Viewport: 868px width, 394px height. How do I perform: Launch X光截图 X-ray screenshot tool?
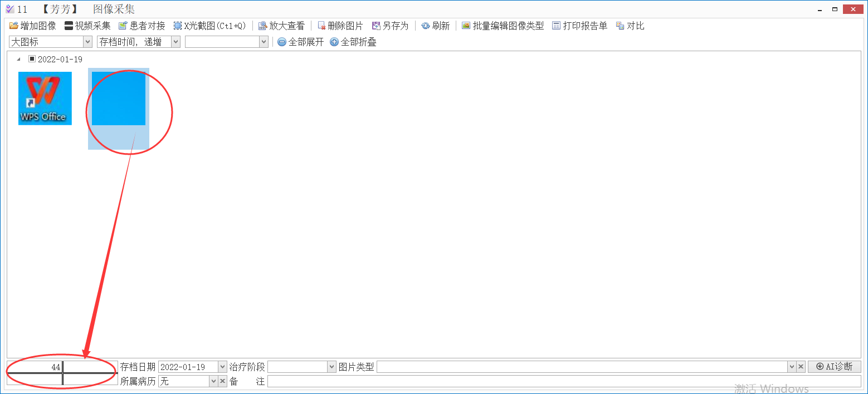pos(209,26)
